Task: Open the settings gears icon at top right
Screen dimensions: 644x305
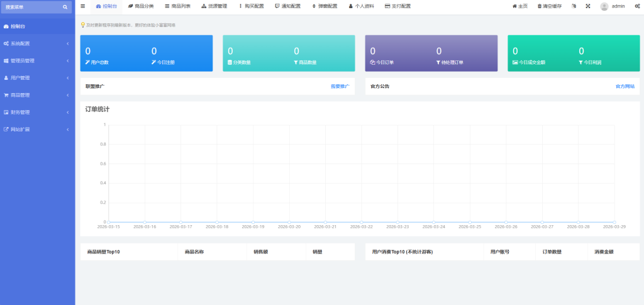Action: point(637,6)
